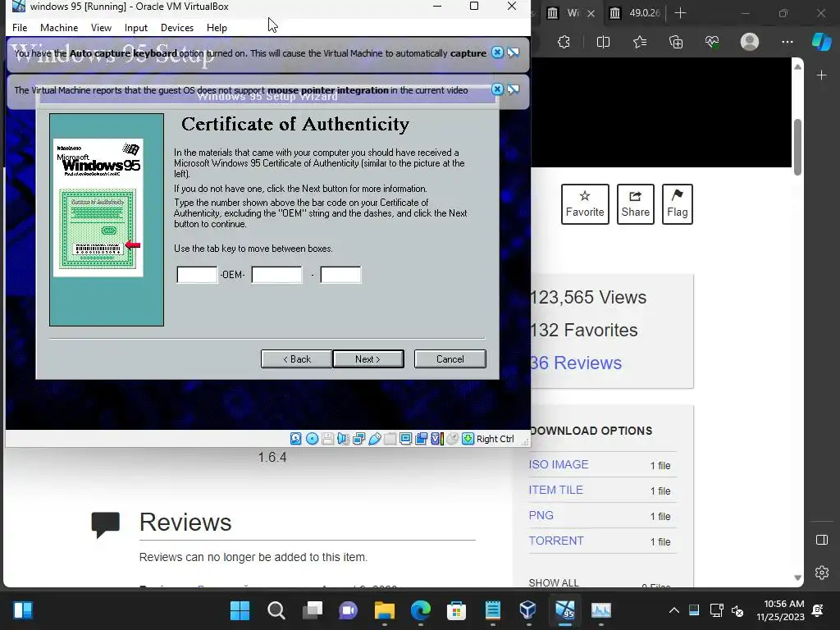Open VirtualBox Manager from the taskbar
Image resolution: width=840 pixels, height=630 pixels.
[527, 610]
